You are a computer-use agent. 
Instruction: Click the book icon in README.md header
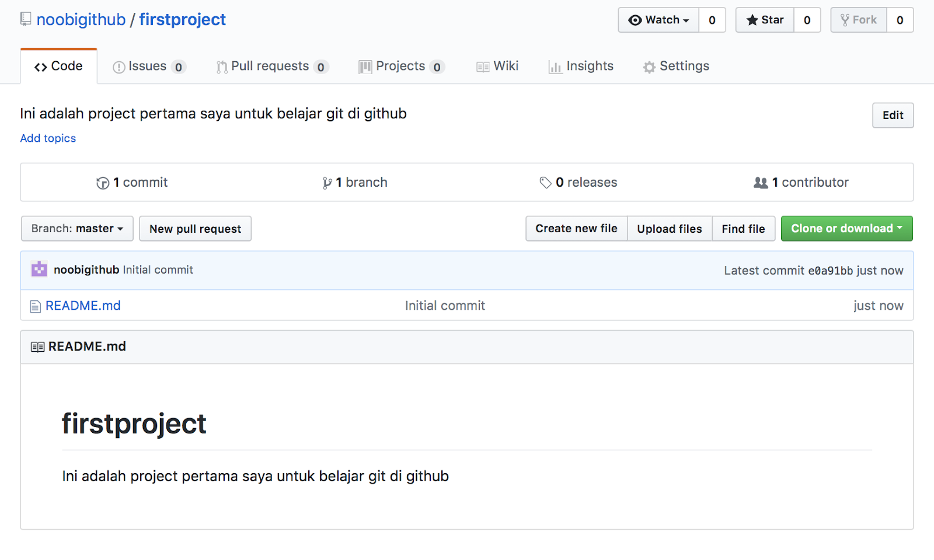[x=37, y=347]
